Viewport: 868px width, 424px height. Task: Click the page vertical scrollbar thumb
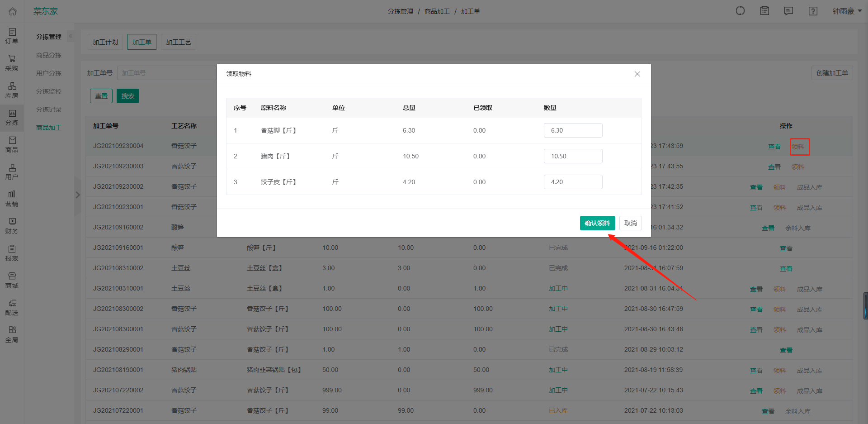(865, 306)
